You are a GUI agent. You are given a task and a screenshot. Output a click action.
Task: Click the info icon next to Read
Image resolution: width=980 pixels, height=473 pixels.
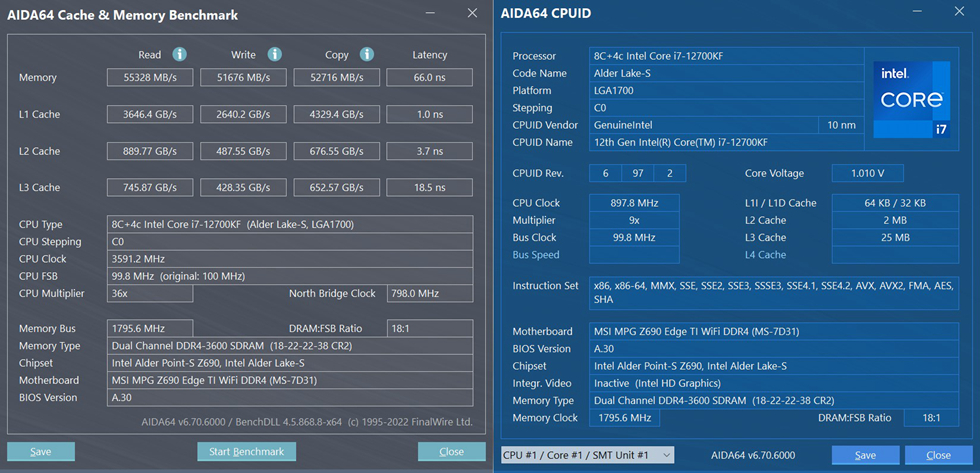180,54
